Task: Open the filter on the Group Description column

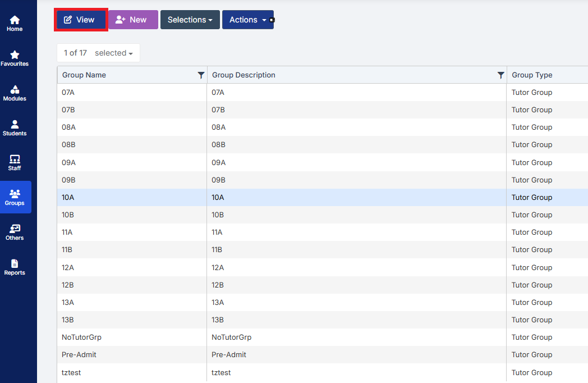Action: pos(501,75)
